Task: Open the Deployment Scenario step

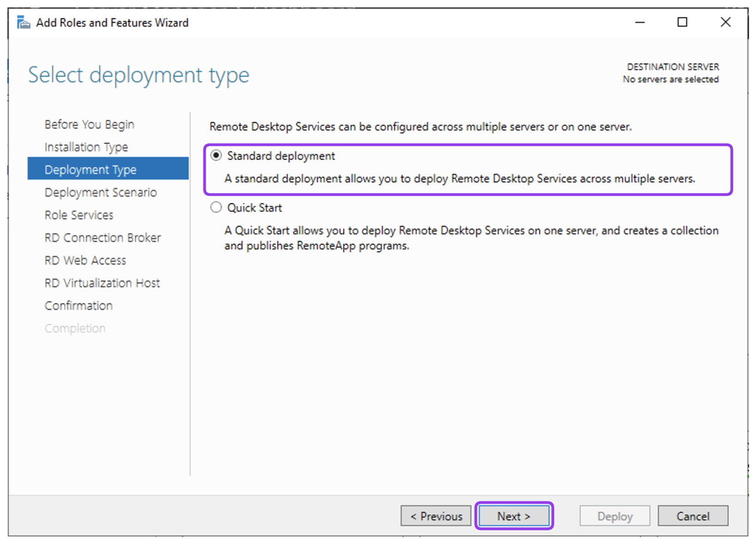Action: point(101,192)
